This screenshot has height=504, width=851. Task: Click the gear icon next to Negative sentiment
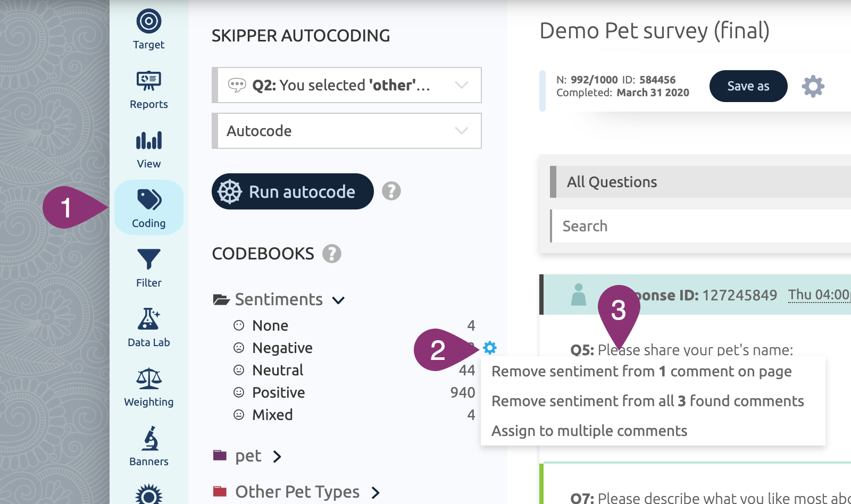490,348
